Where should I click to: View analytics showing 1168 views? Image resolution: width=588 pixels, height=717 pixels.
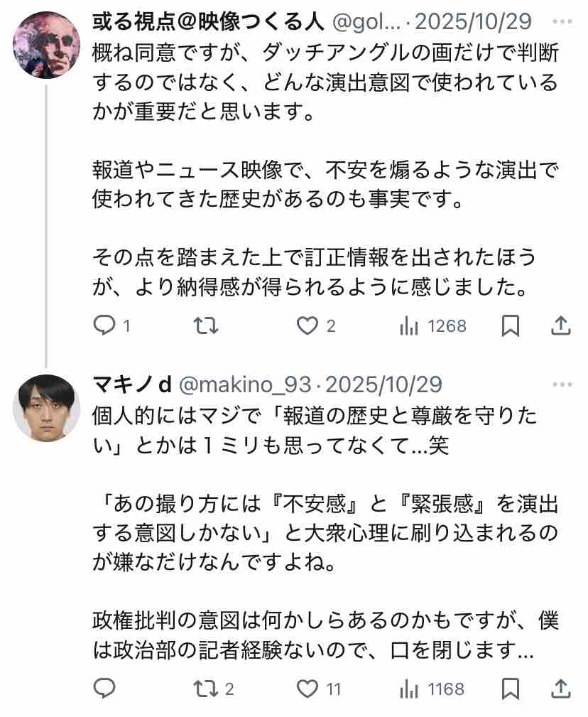409,688
